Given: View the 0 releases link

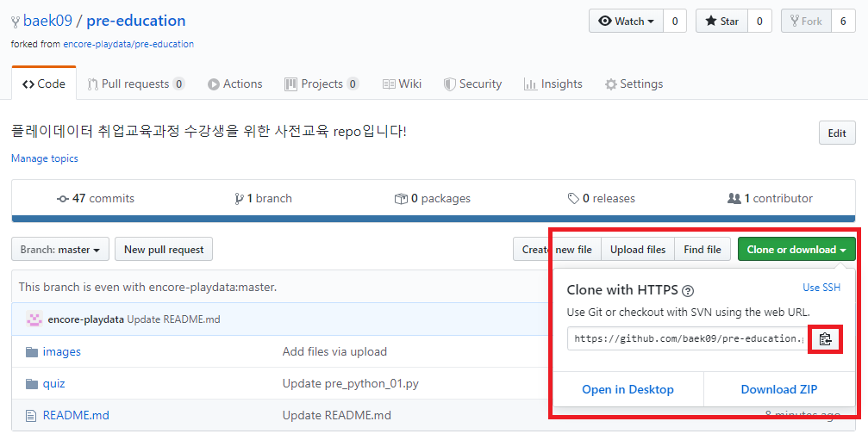Looking at the screenshot, I should (601, 198).
